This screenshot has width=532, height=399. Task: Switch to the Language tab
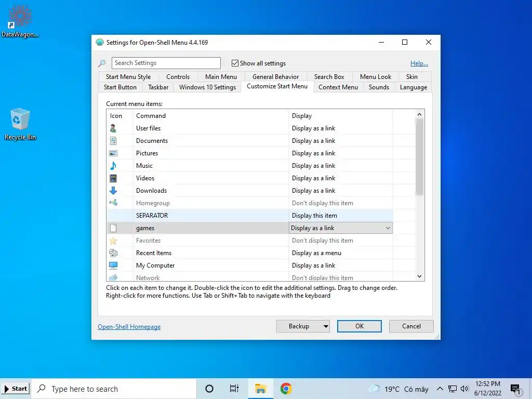[x=413, y=87]
